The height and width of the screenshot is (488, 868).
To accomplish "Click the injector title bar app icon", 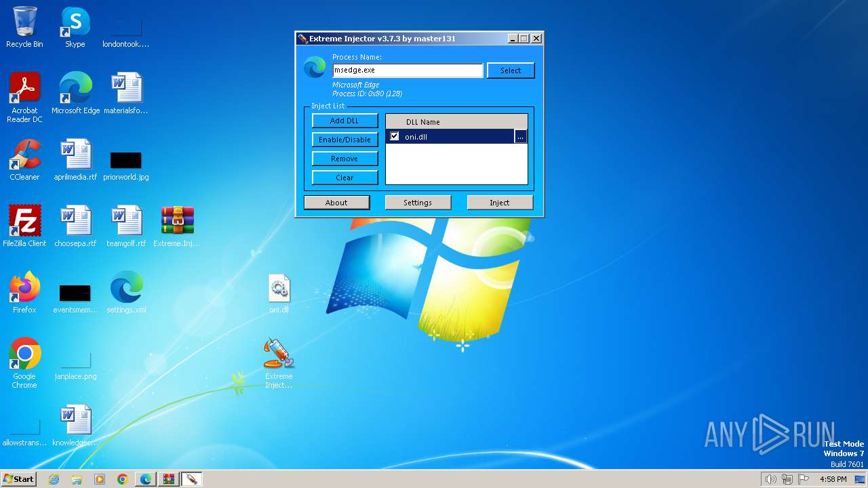I will pos(302,39).
